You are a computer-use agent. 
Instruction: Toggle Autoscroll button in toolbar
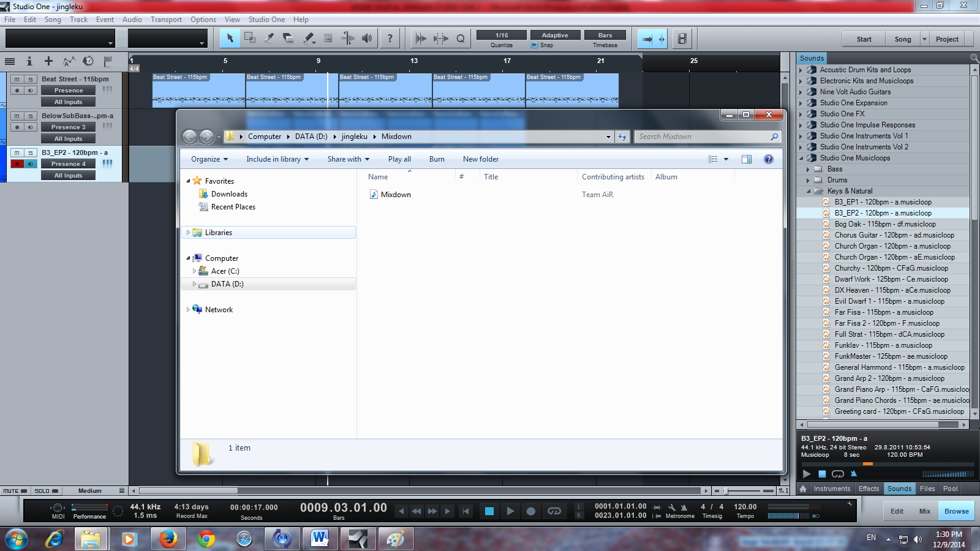[x=647, y=39]
